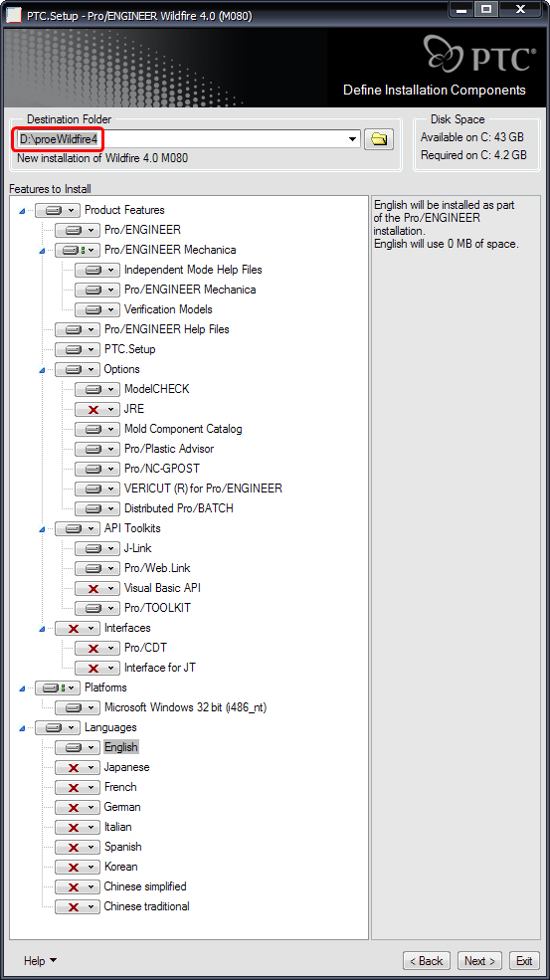Click red X icon for Spanish
Screen dimensions: 550x980
click(73, 848)
